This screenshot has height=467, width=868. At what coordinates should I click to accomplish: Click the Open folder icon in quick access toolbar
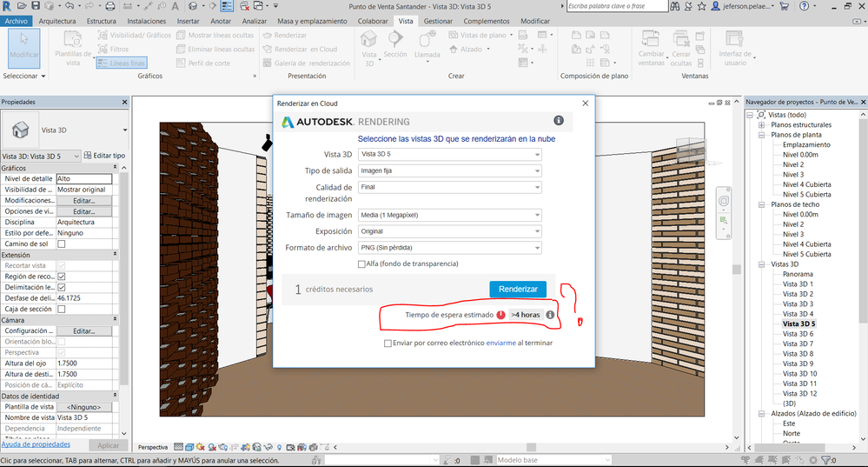pyautogui.click(x=22, y=6)
